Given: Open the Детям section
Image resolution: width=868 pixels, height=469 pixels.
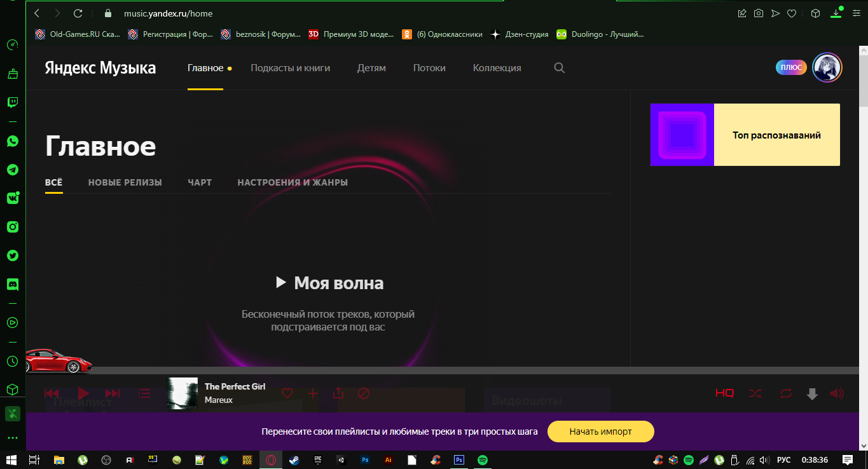Looking at the screenshot, I should (371, 68).
